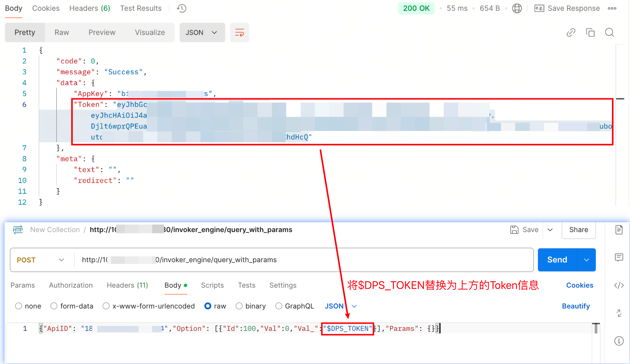Open the POST method dropdown
630x364 pixels.
41,260
